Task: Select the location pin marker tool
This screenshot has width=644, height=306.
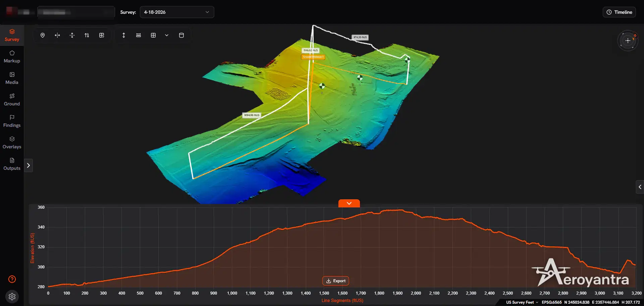Action: (x=43, y=35)
